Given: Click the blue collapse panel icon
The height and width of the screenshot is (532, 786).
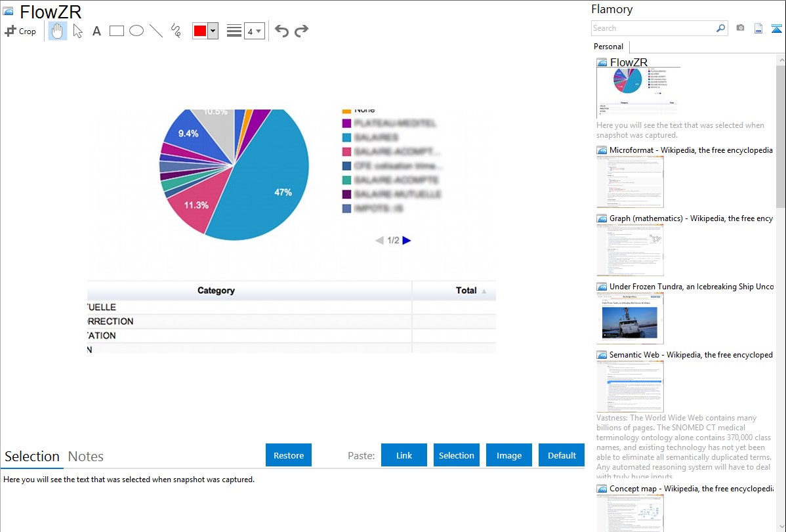Looking at the screenshot, I should click(776, 28).
